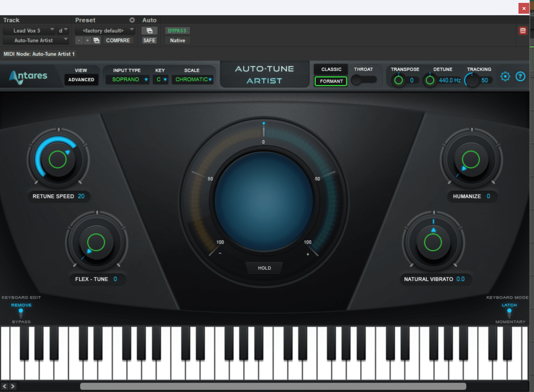
Task: Click the Retune Speed knob
Action: click(x=58, y=159)
